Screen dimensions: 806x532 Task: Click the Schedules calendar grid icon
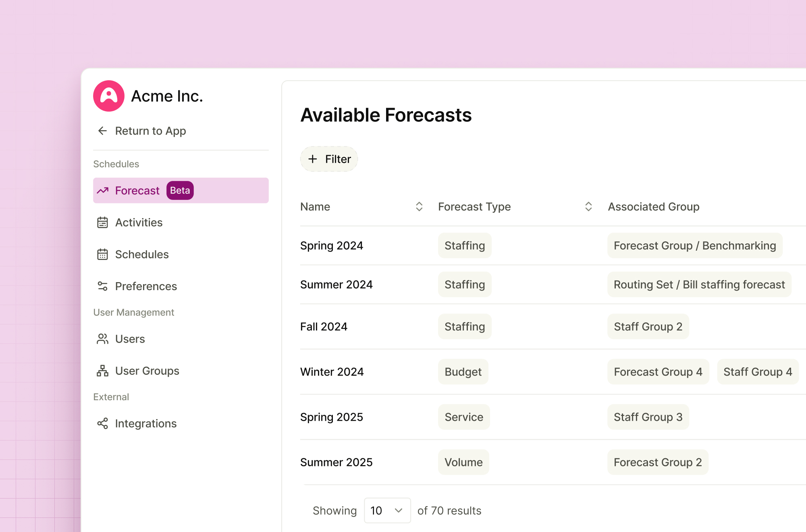tap(102, 254)
